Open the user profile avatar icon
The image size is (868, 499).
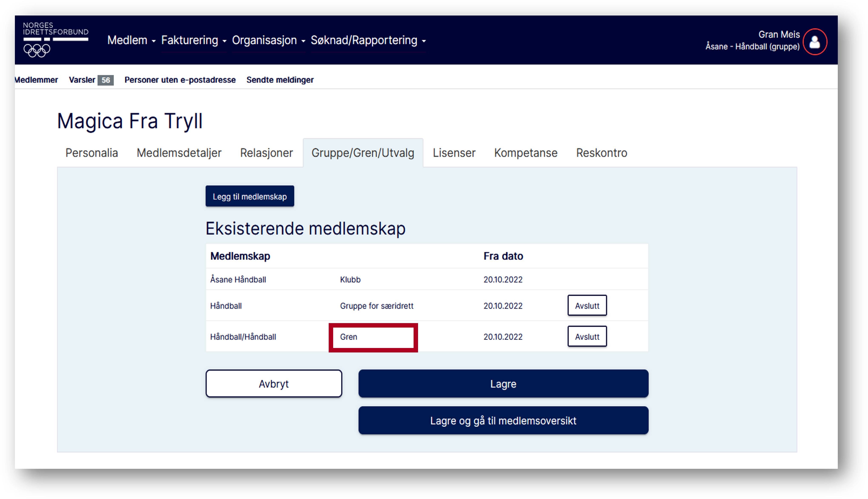[x=815, y=42]
